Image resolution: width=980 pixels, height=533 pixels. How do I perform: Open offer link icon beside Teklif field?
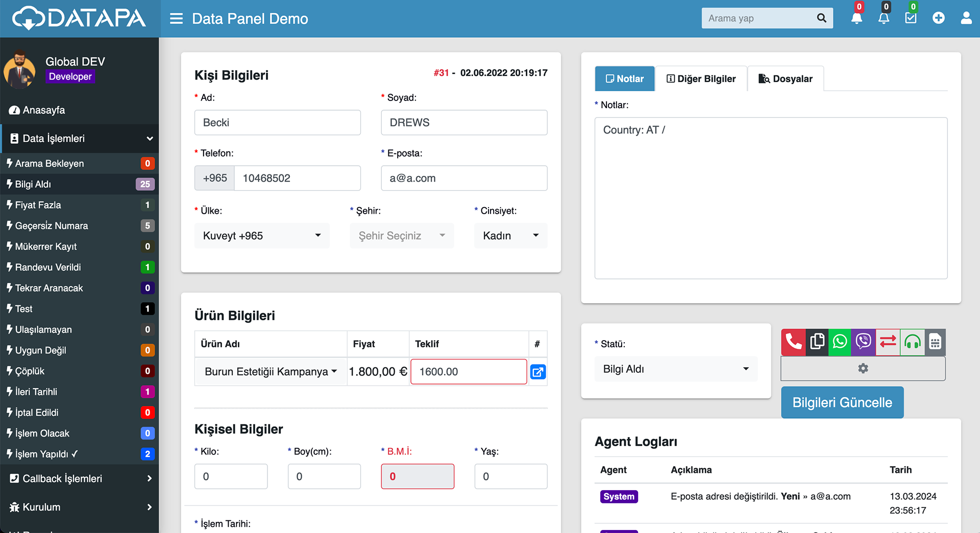[x=538, y=372]
